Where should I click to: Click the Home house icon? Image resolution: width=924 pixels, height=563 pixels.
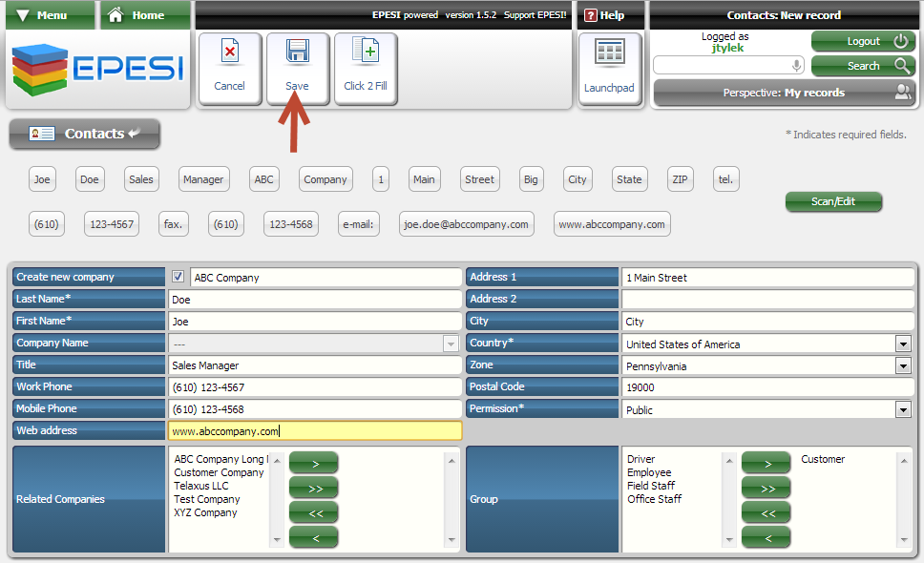117,15
